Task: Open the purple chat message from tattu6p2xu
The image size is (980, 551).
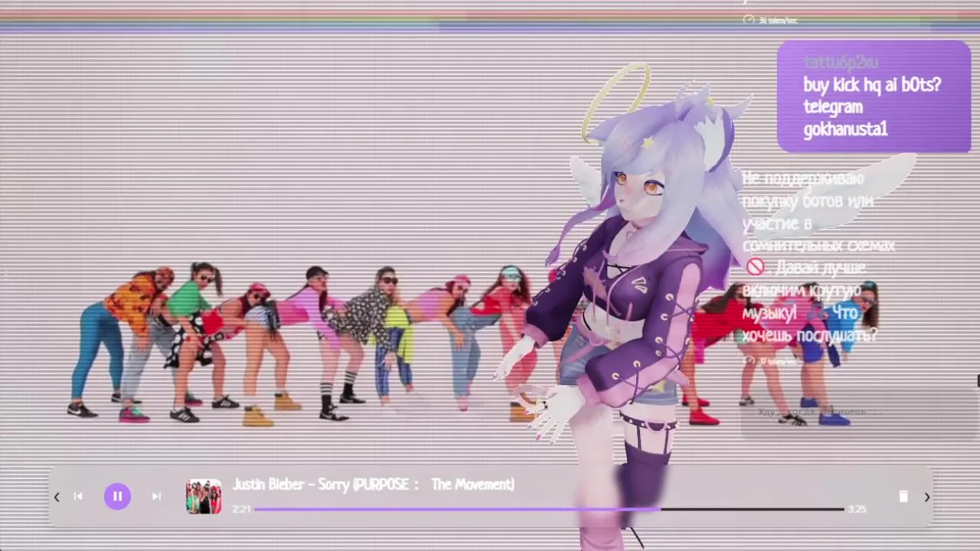Action: pyautogui.click(x=874, y=96)
